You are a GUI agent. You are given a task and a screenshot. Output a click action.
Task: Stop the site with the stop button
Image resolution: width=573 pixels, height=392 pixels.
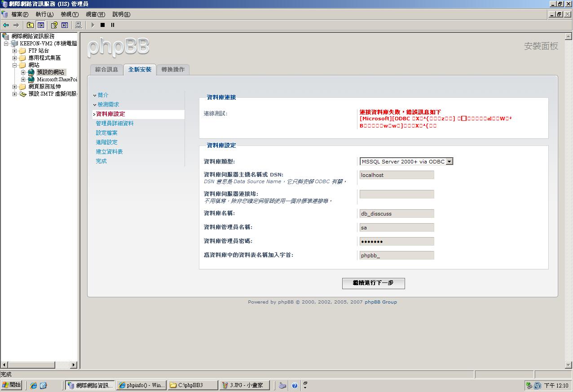pos(102,25)
